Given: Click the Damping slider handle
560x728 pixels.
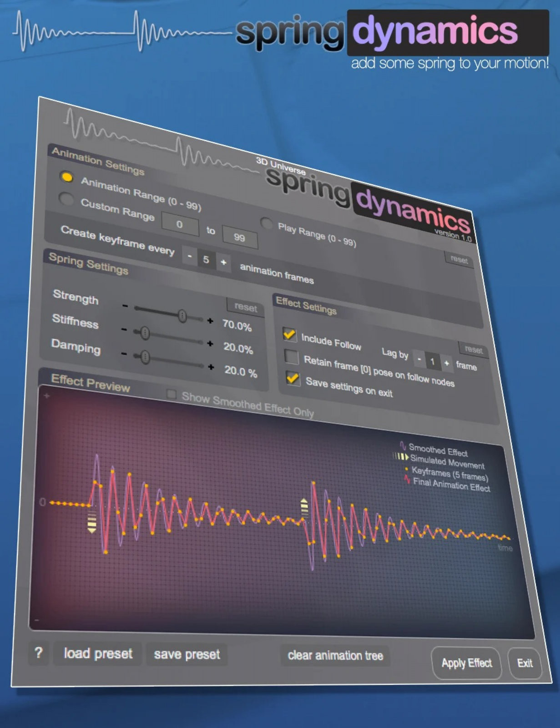Looking at the screenshot, I should pos(145,357).
